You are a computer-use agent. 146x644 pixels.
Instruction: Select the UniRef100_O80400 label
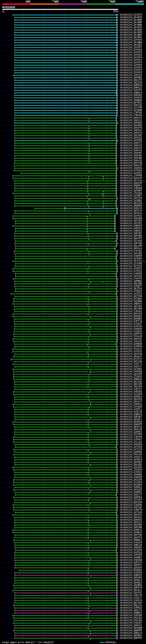click(131, 515)
